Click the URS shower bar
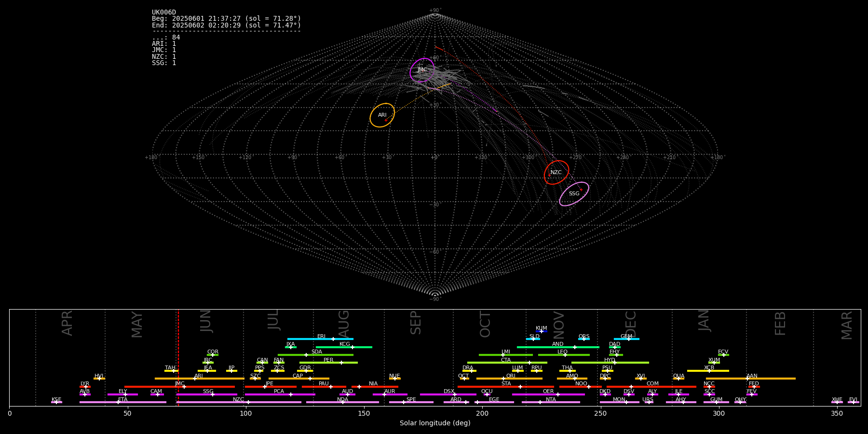868x434 pixels. click(x=649, y=402)
